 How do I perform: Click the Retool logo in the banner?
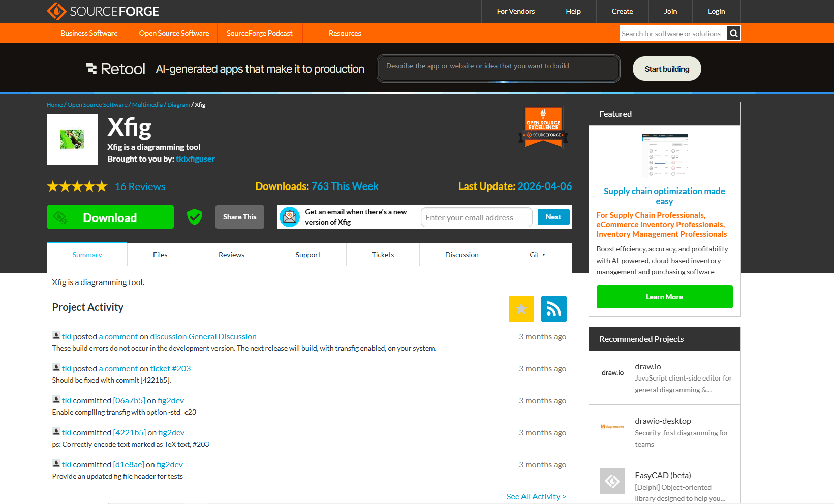pyautogui.click(x=116, y=69)
